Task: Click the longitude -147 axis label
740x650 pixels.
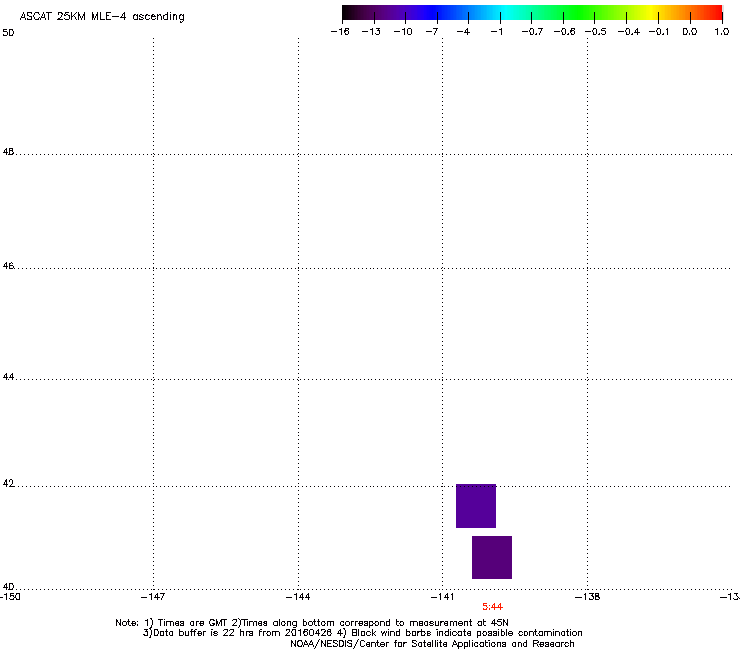Action: coord(153,597)
